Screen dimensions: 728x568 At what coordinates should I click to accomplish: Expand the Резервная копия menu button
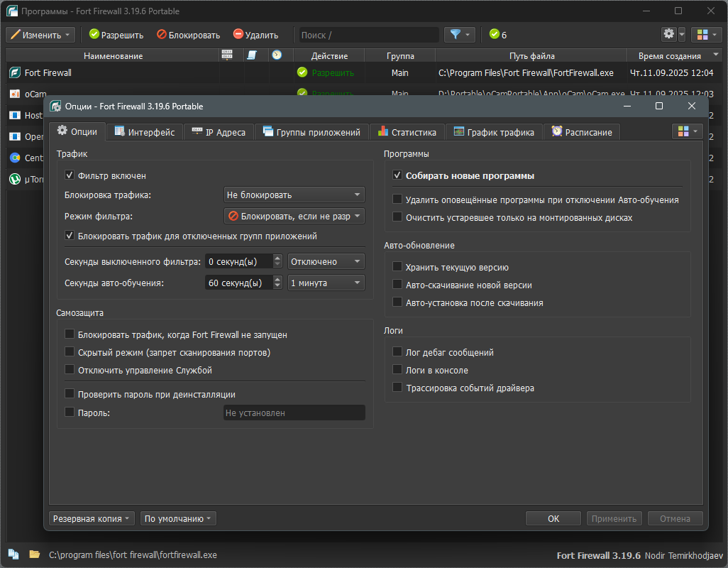click(92, 518)
